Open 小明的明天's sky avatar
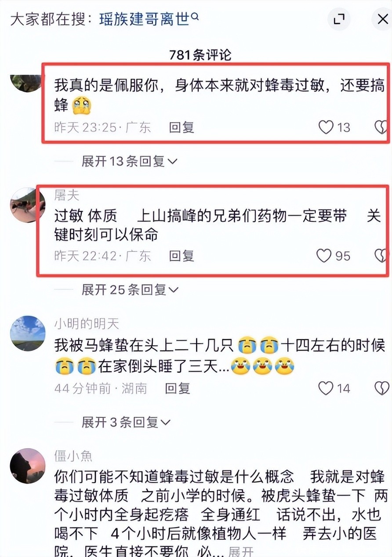392x557 pixels. (x=28, y=333)
